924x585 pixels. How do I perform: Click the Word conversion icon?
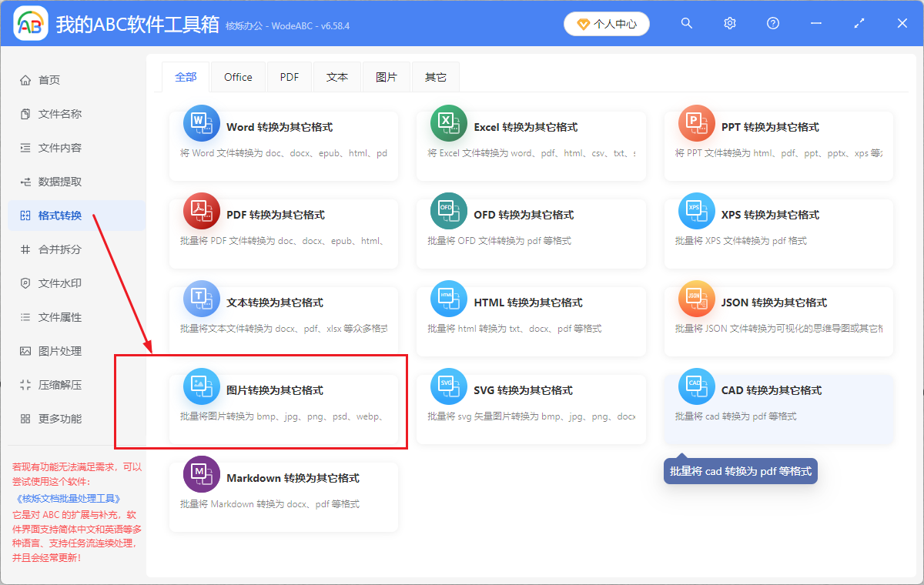pos(201,123)
